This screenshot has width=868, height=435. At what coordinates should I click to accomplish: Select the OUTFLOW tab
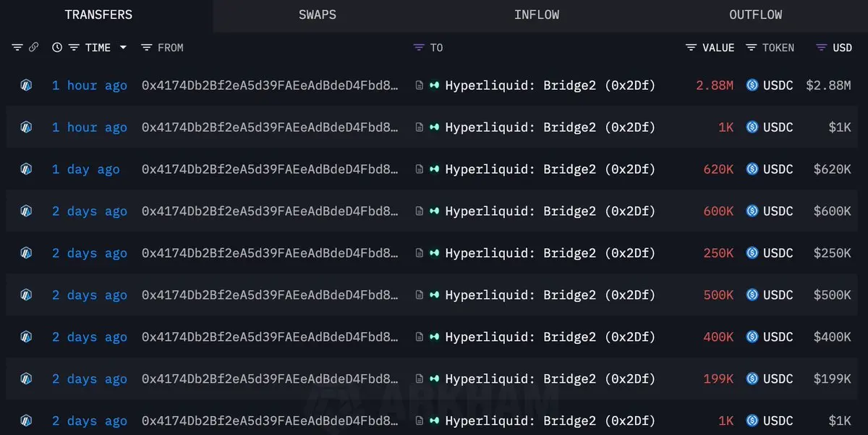click(x=755, y=14)
